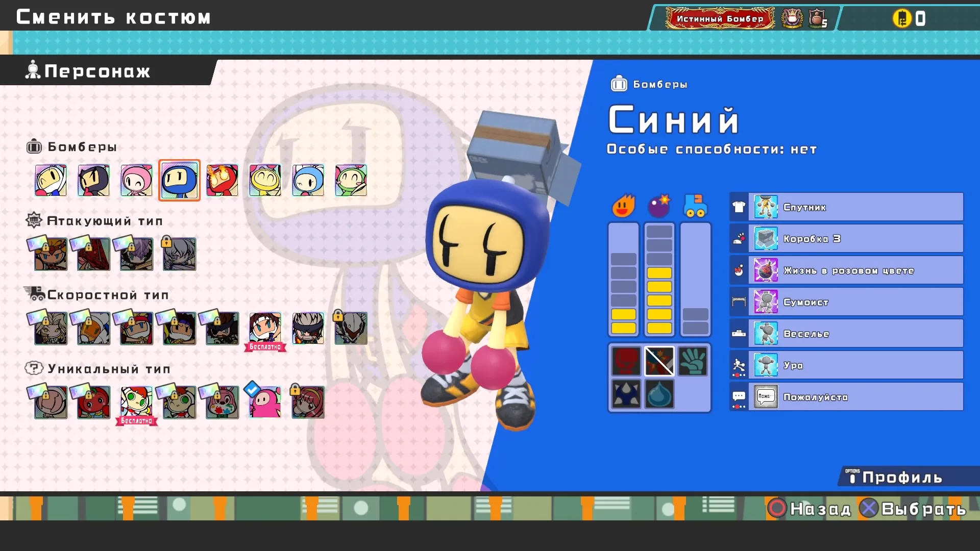Image resolution: width=980 pixels, height=551 pixels.
Task: Open the Профиль profile button
Action: (901, 477)
